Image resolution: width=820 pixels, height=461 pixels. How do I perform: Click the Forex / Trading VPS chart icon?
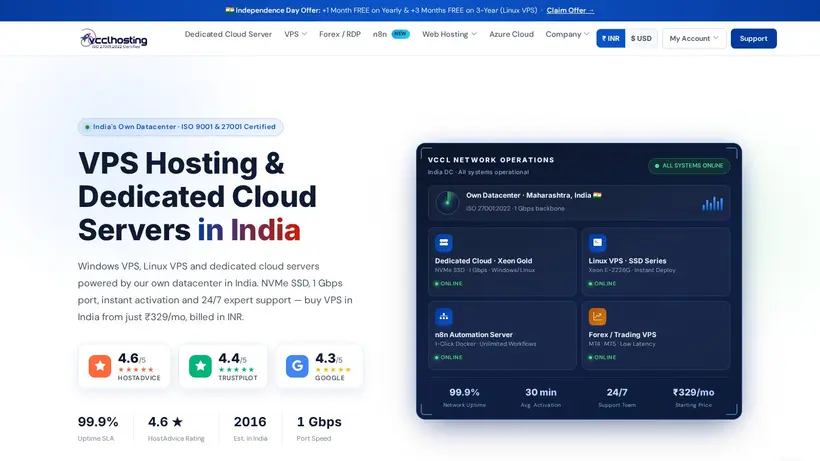[x=597, y=316]
